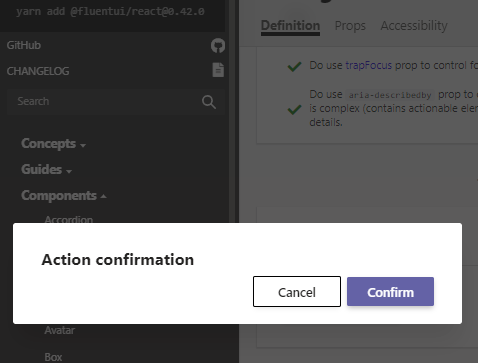
Task: Switch to the Definition tab
Action: click(290, 26)
